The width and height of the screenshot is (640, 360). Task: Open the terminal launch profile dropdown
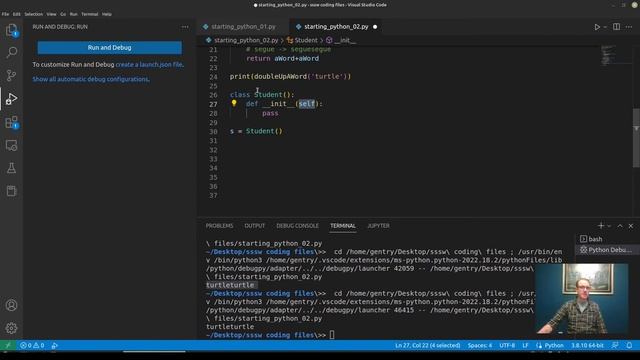pyautogui.click(x=609, y=226)
